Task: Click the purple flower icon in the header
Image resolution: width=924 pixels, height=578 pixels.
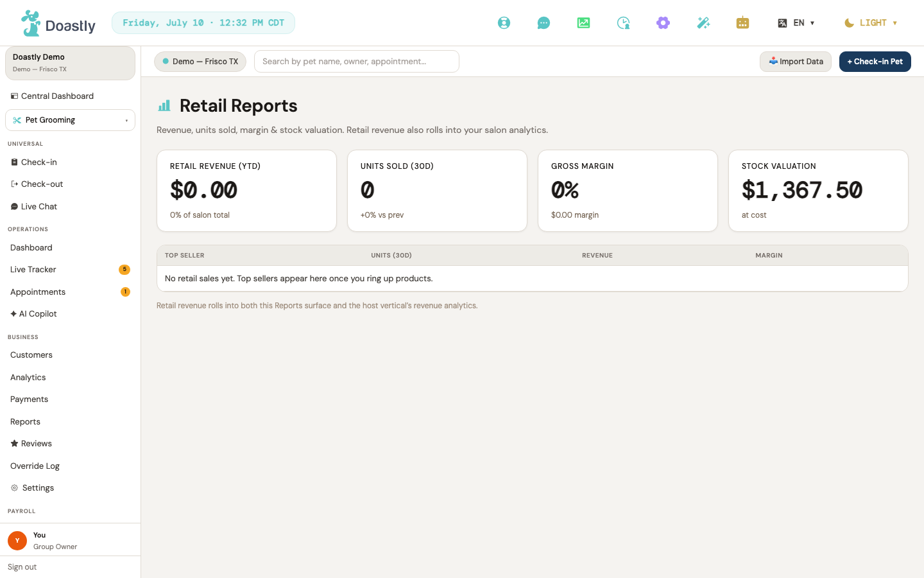Action: [x=663, y=23]
